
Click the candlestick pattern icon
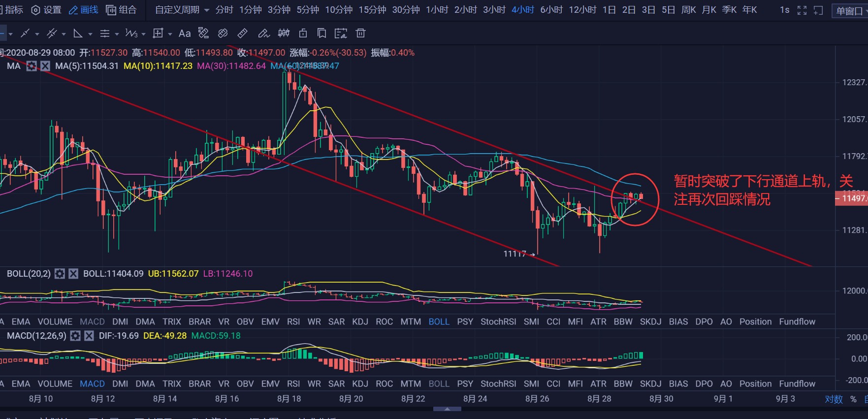[x=284, y=33]
